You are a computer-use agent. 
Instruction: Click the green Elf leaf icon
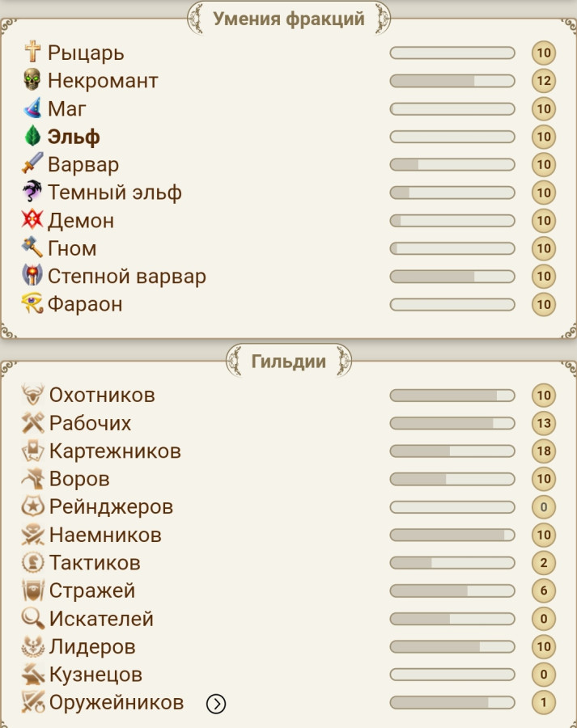(32, 136)
